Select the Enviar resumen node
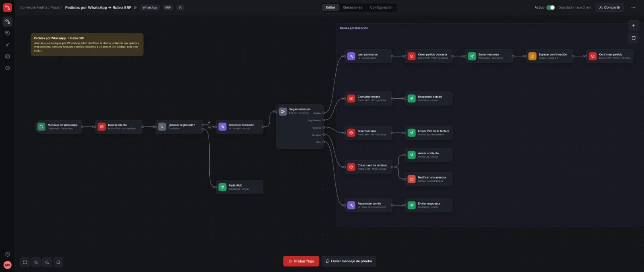644x272 pixels. [x=489, y=56]
